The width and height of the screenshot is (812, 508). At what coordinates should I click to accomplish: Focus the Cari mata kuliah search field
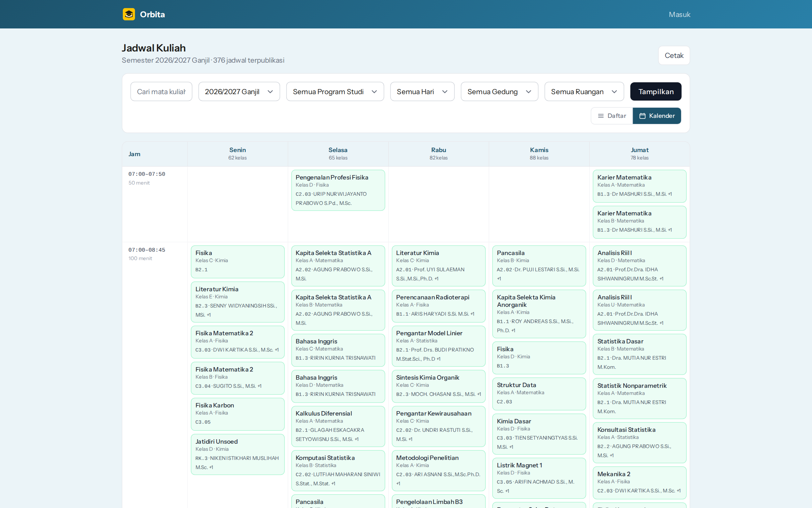(161, 91)
